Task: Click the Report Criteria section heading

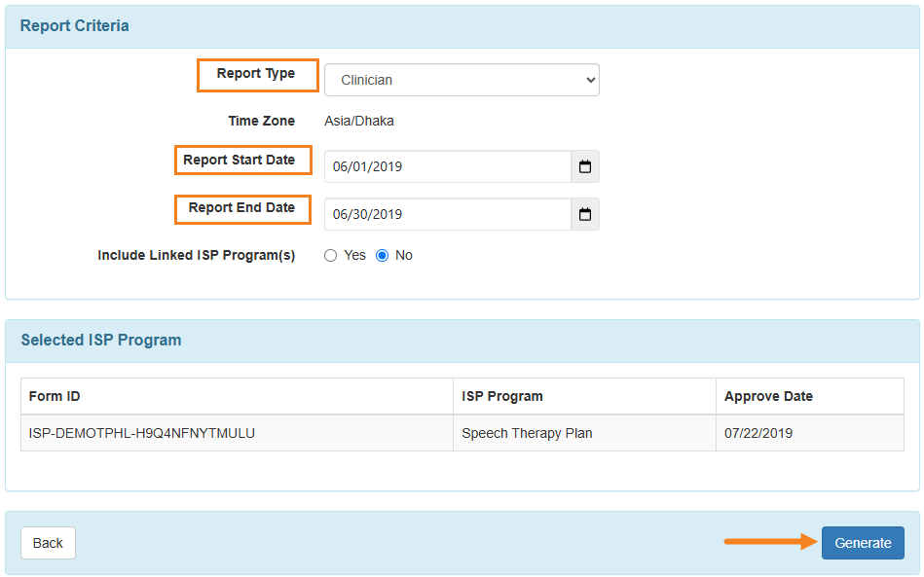Action: click(75, 26)
